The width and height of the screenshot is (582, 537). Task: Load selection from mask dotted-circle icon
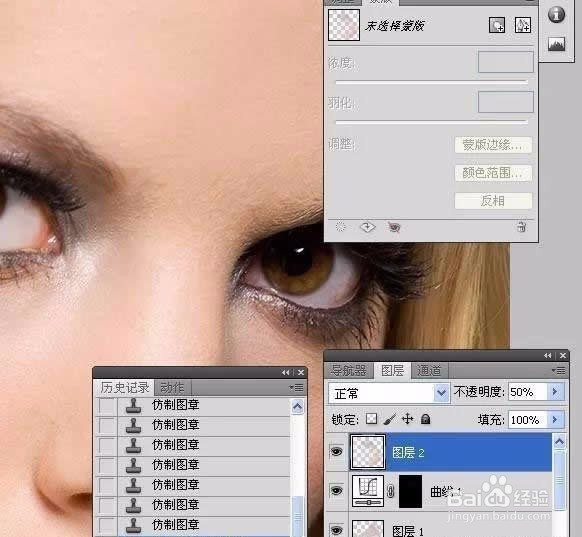pos(340,227)
